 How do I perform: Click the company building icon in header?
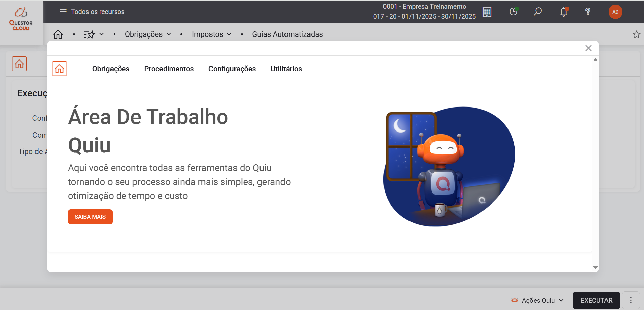pos(487,12)
